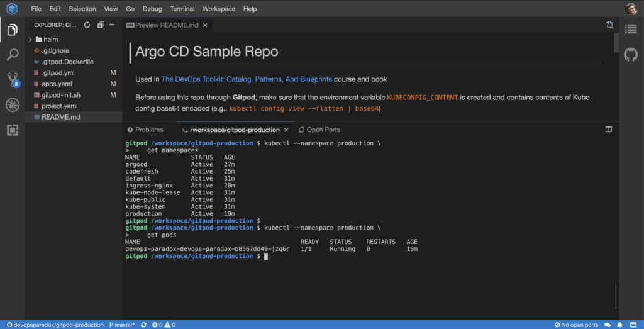Open the Workspace menu
The width and height of the screenshot is (644, 329).
point(219,9)
